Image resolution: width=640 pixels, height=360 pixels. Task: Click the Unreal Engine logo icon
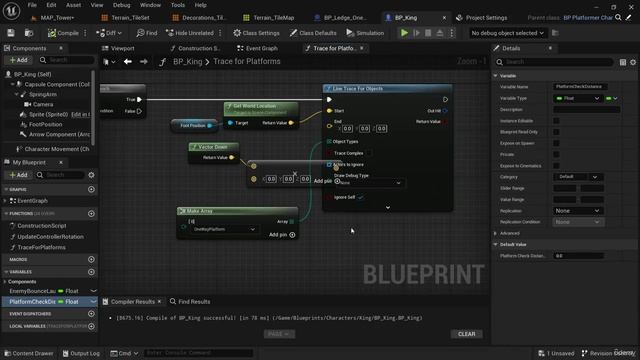click(x=11, y=11)
